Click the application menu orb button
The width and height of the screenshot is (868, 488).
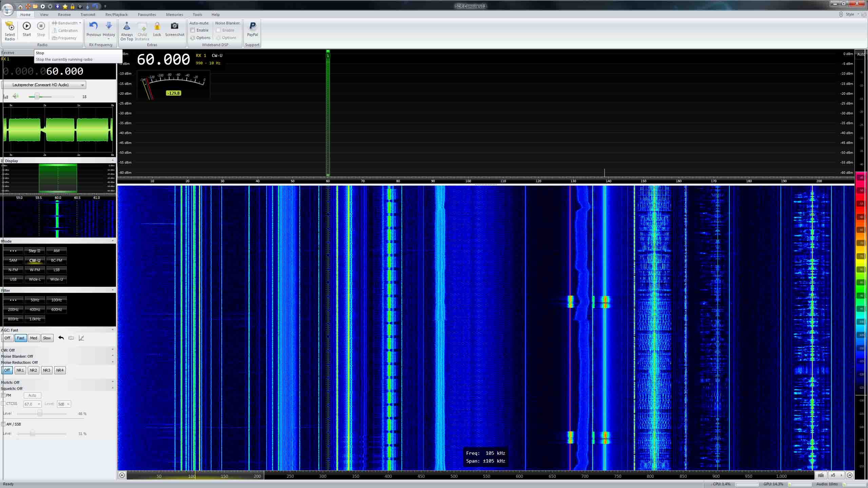(x=7, y=9)
